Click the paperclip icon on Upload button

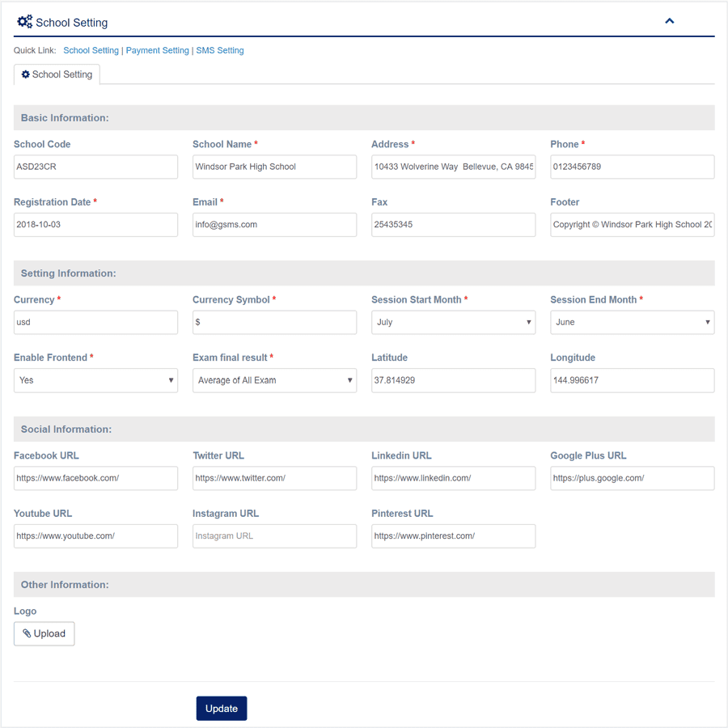coord(27,633)
